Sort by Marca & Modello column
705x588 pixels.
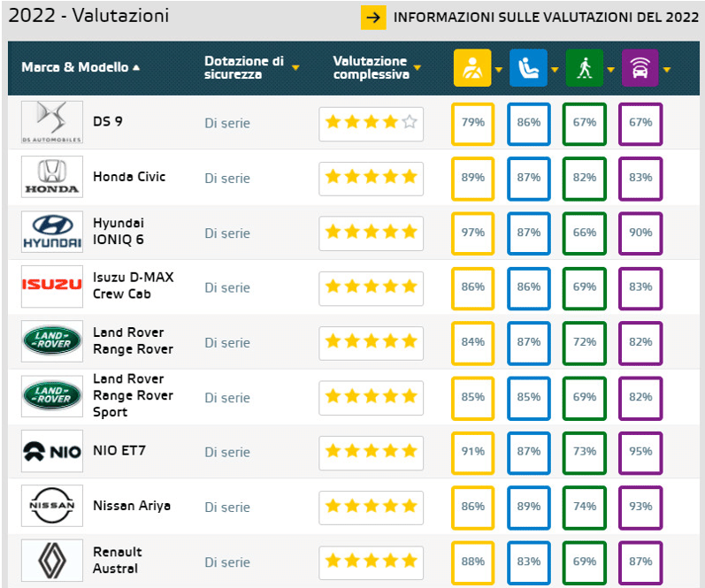80,67
